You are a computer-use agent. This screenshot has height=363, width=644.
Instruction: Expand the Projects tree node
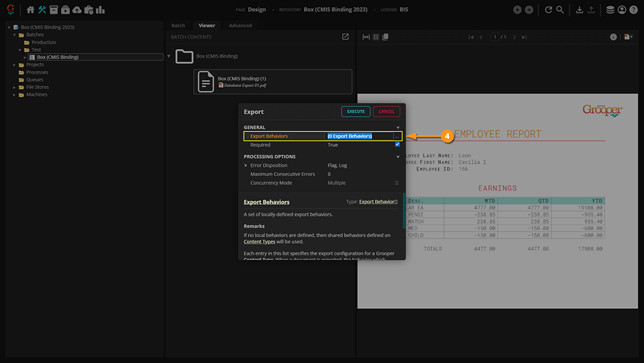(14, 65)
